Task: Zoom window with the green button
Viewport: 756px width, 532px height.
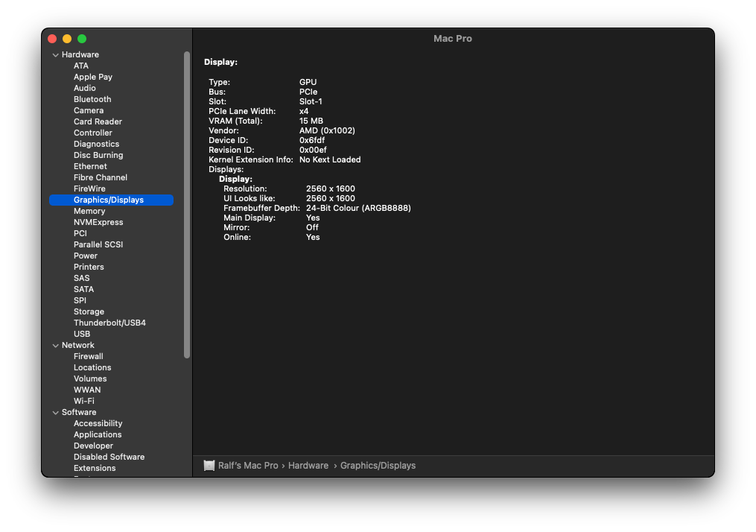Action: tap(82, 39)
